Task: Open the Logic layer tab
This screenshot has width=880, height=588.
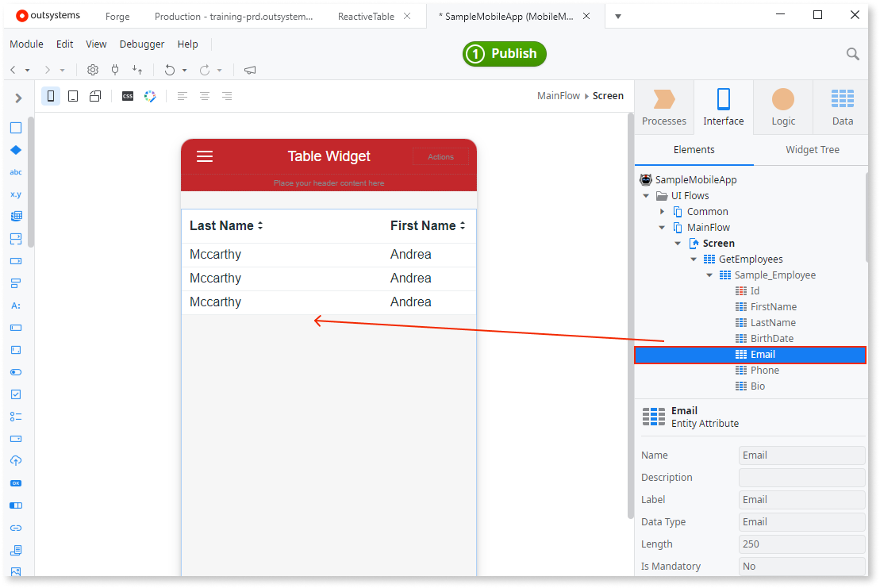Action: point(783,107)
